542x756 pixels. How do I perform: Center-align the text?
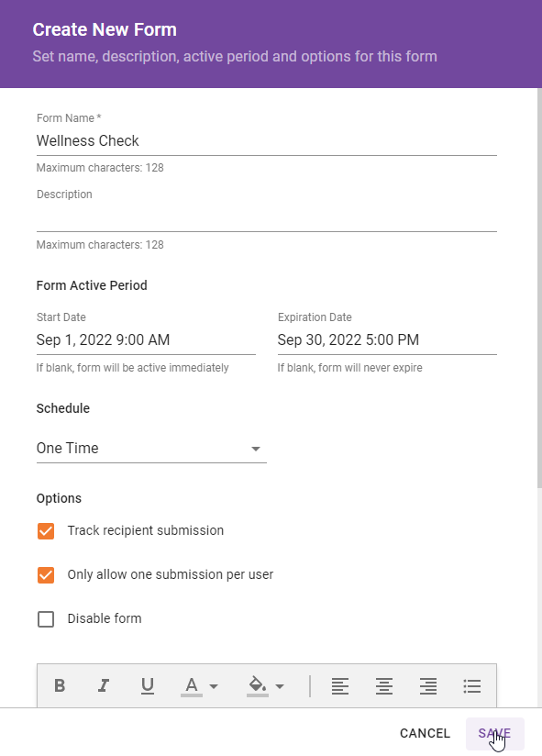[x=384, y=685]
